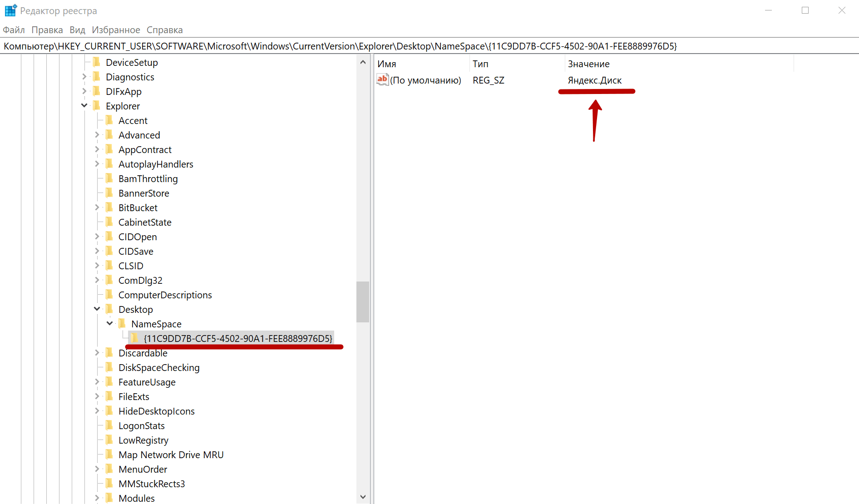859x504 pixels.
Task: Expand the Modules key
Action: pos(97,498)
